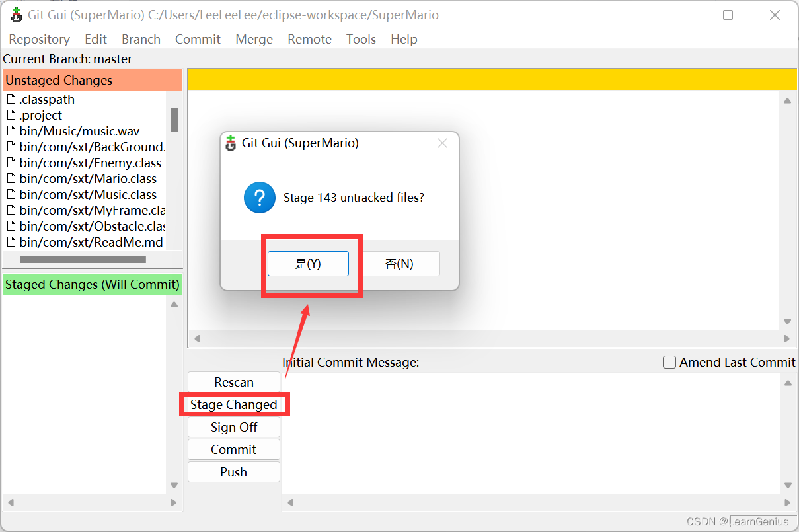The height and width of the screenshot is (532, 799).
Task: Click the Current Branch: master label
Action: pyautogui.click(x=67, y=59)
